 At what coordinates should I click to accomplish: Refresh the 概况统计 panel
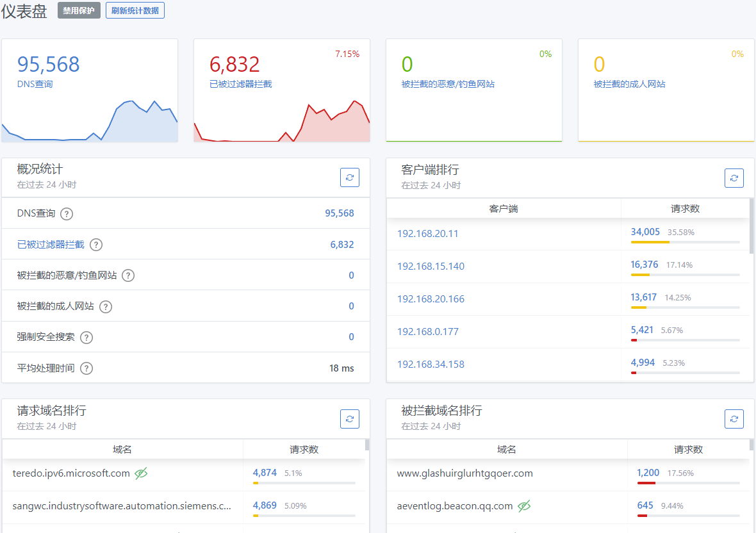(x=349, y=177)
